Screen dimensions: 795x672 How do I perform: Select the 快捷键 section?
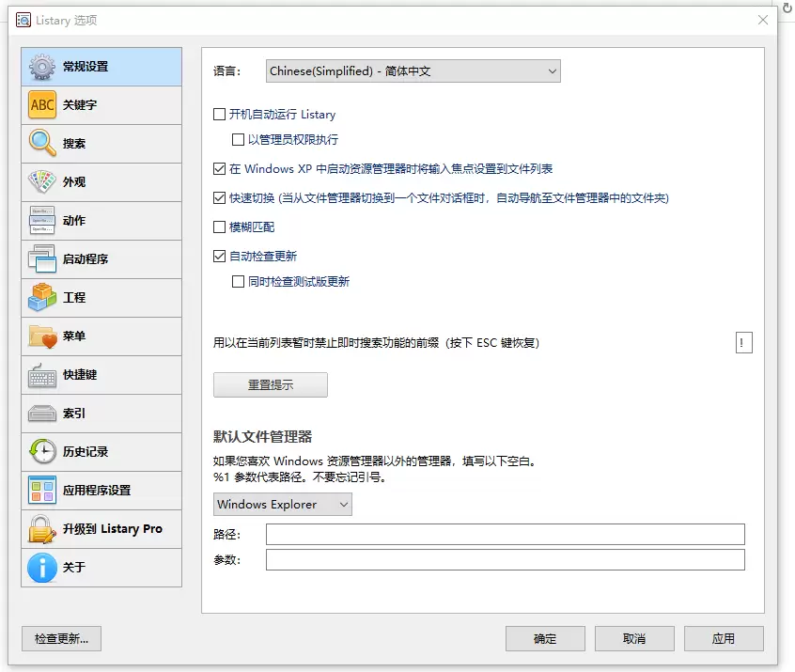click(101, 375)
